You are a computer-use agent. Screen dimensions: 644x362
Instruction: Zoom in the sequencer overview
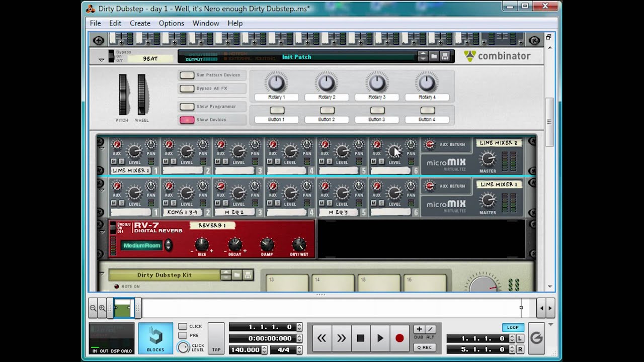tap(102, 308)
